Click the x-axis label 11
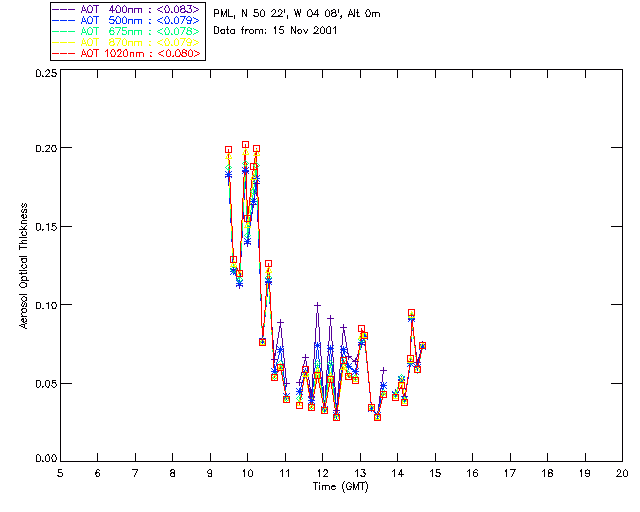Viewport: 640px width, 512px height. pos(285,473)
